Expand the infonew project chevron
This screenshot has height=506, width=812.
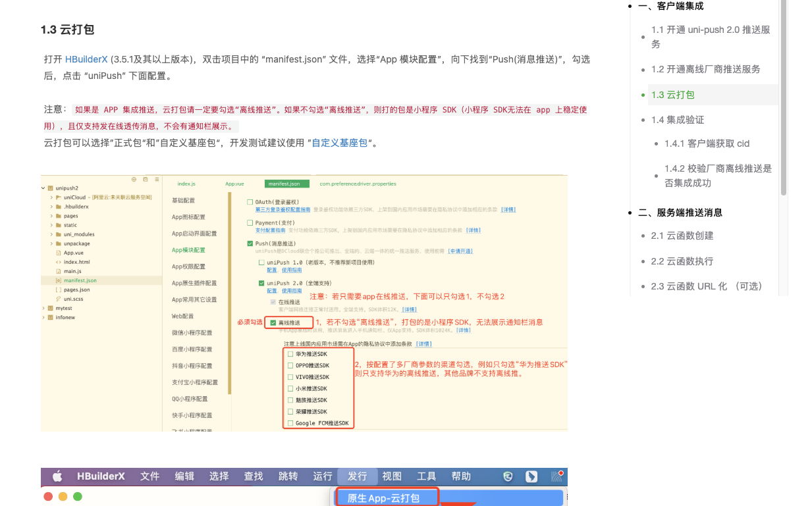(44, 317)
